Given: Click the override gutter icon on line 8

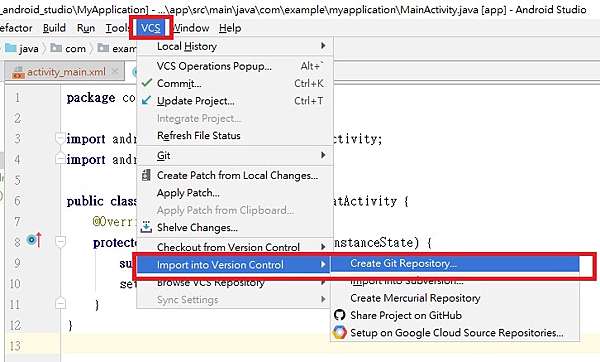Looking at the screenshot, I should [34, 240].
